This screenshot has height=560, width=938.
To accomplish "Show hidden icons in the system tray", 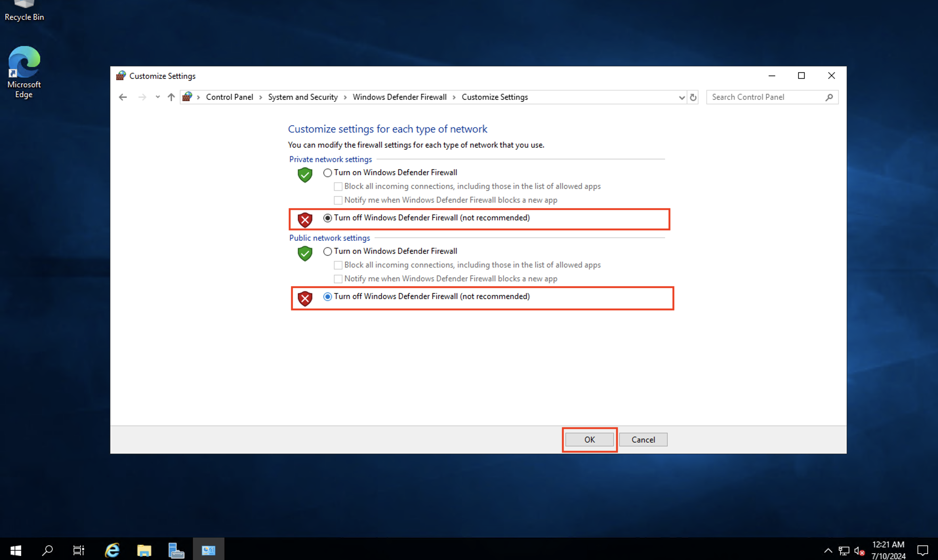I will coord(828,550).
